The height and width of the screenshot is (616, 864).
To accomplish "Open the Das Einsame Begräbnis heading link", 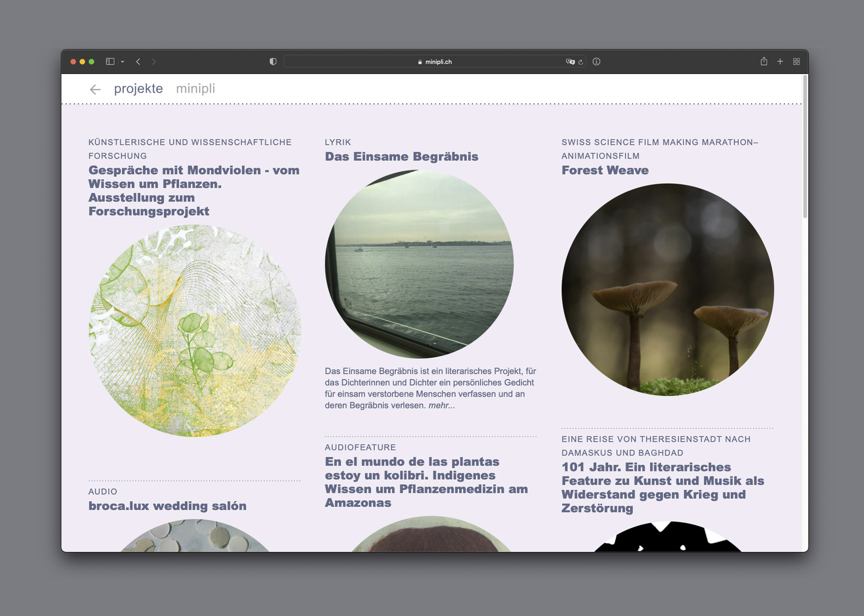I will 401,156.
